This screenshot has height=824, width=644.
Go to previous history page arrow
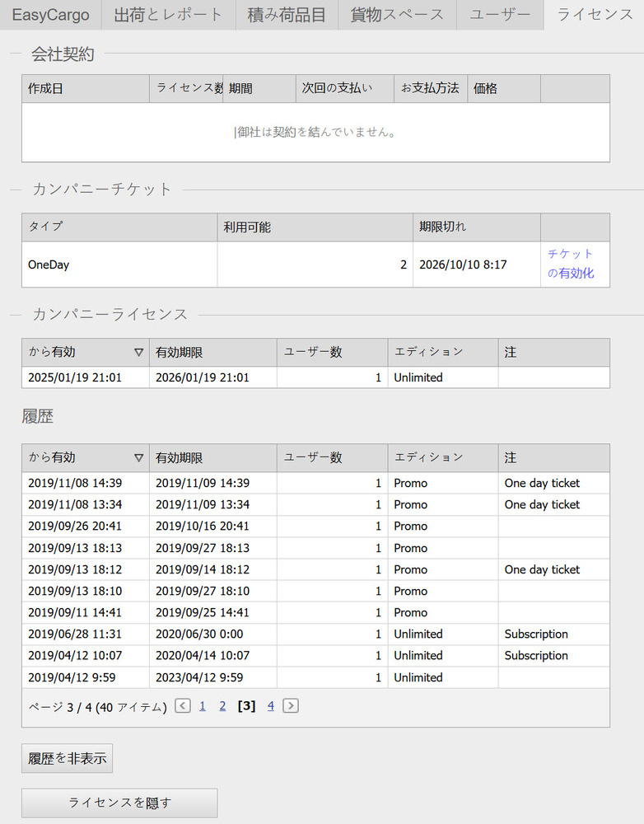183,705
